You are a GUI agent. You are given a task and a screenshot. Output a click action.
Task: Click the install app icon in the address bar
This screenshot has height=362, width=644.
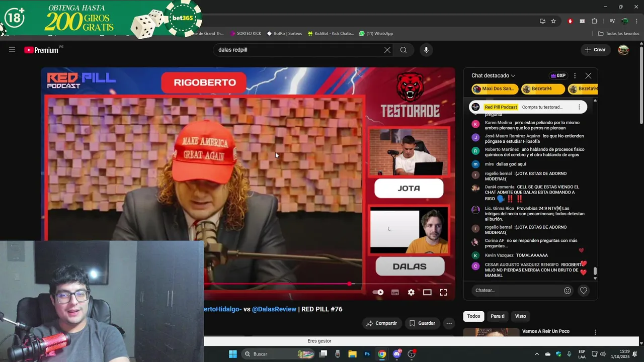point(542,21)
